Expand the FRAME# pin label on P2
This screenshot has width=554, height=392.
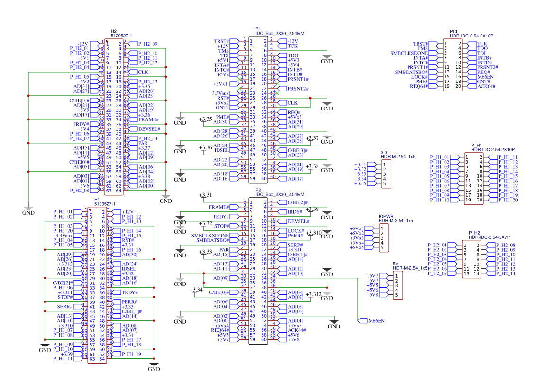coord(218,207)
